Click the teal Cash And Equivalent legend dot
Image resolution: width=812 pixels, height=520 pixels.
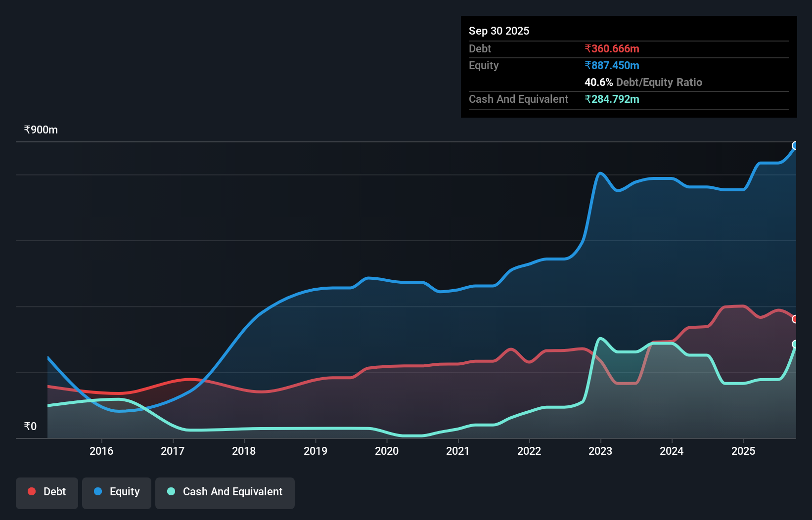171,491
